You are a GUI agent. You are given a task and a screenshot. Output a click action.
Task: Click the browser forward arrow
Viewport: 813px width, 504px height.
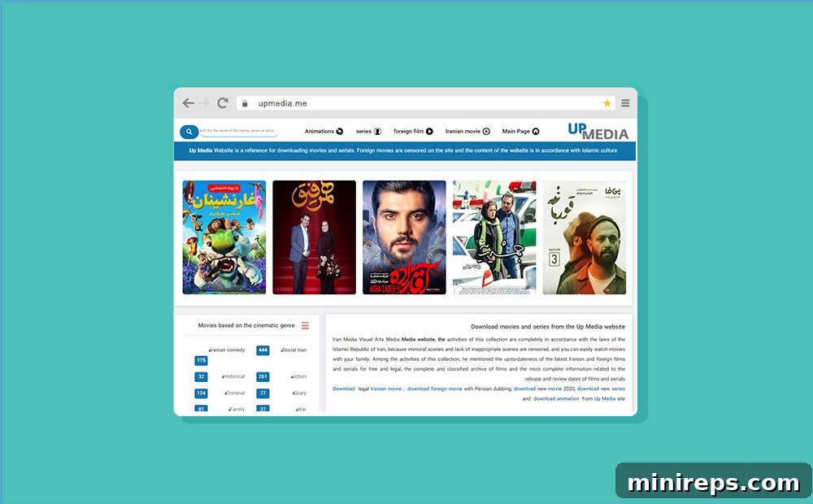tap(204, 103)
